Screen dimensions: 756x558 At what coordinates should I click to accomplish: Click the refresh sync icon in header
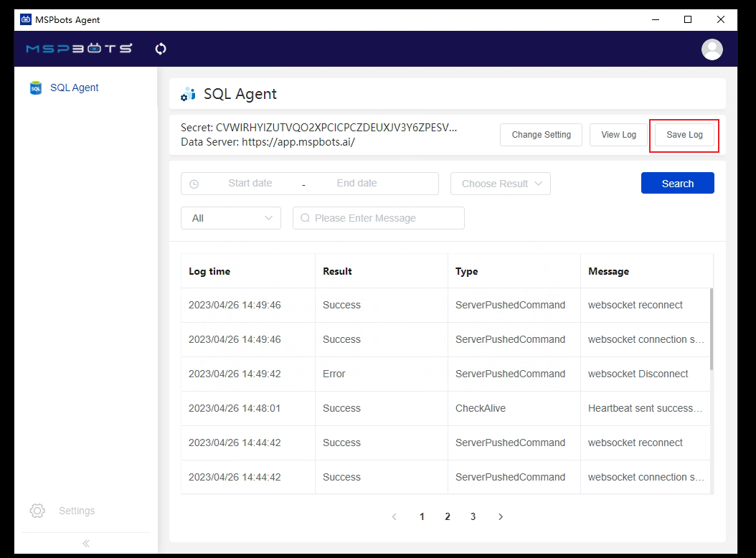pyautogui.click(x=161, y=49)
